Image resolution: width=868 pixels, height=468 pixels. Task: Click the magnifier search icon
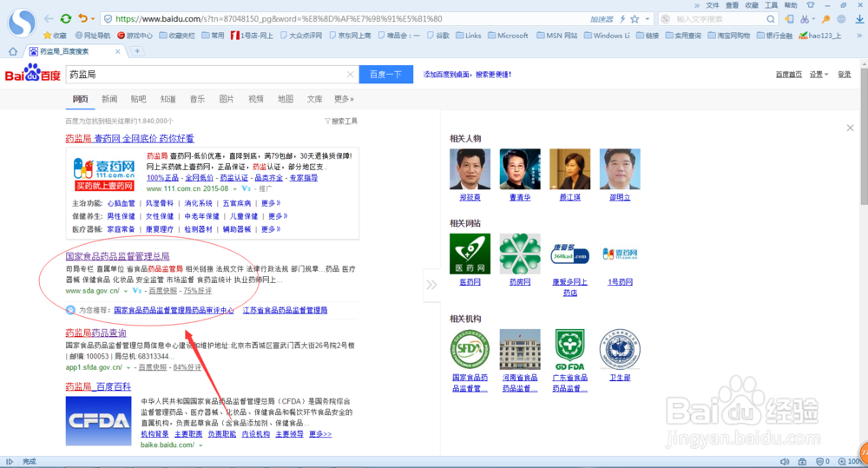(771, 19)
